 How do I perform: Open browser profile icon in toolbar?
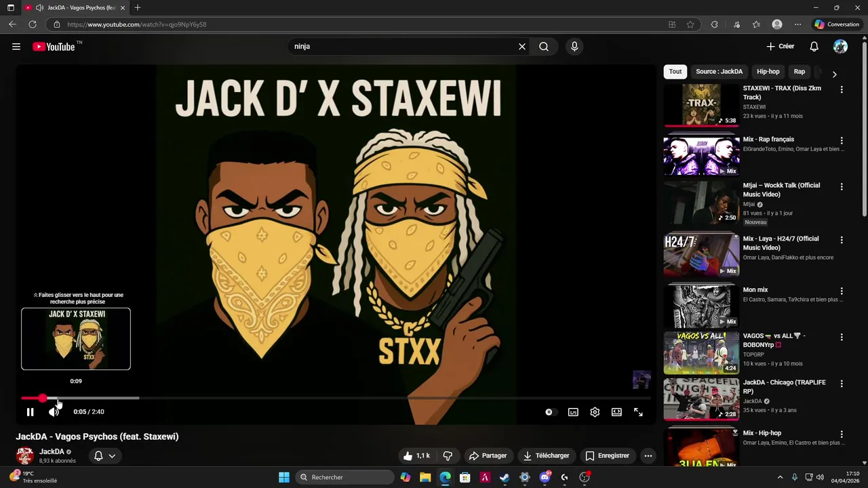point(777,24)
